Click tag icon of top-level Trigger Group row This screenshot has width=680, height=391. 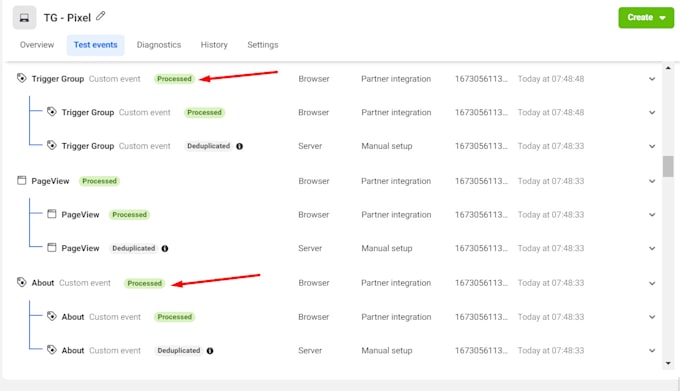coord(21,78)
